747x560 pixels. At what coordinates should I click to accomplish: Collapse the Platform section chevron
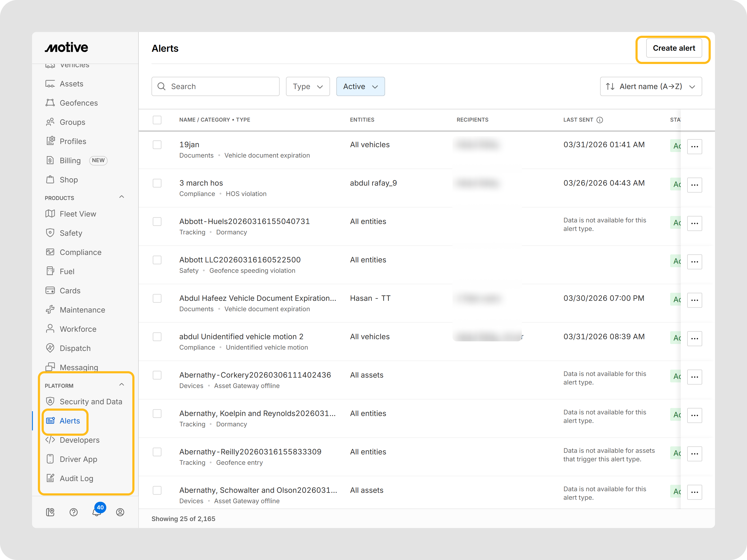122,385
